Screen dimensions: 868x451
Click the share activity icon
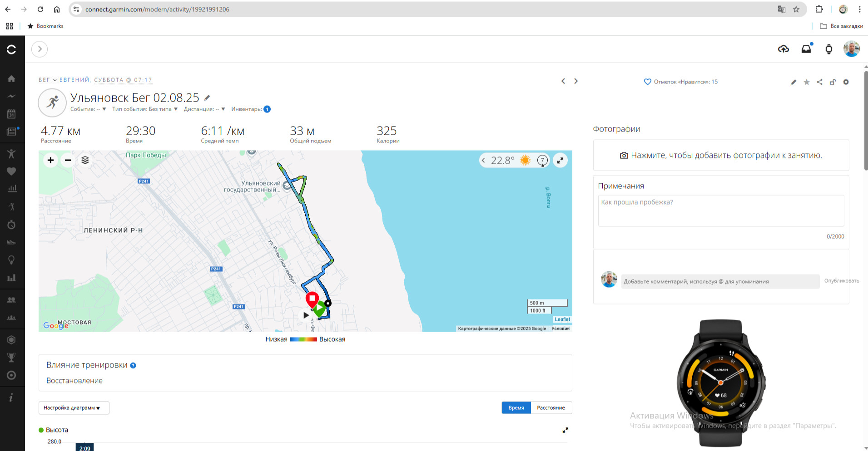[x=820, y=82]
